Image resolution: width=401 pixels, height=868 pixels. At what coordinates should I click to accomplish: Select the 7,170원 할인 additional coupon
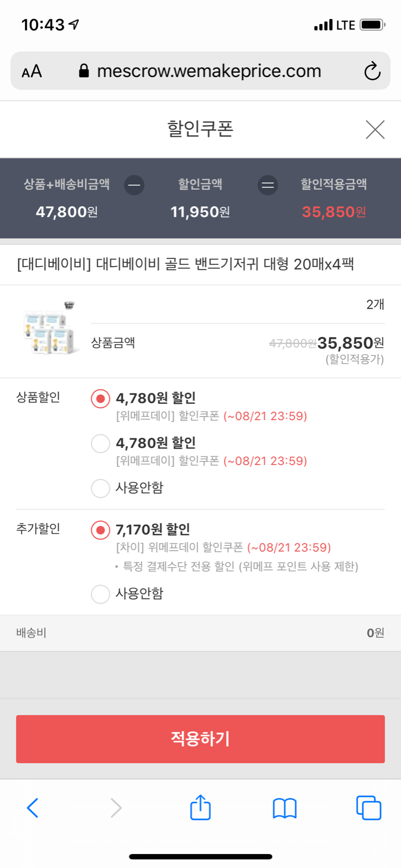click(x=101, y=530)
